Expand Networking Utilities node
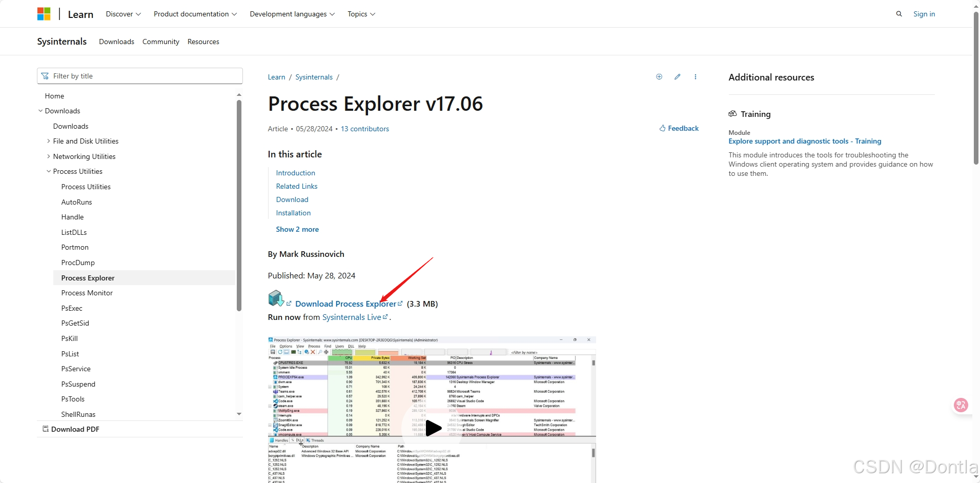Viewport: 980px width, 483px height. 49,156
